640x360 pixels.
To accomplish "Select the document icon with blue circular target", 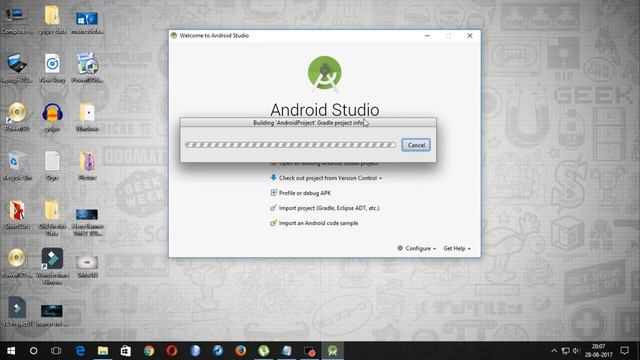I will [x=52, y=68].
